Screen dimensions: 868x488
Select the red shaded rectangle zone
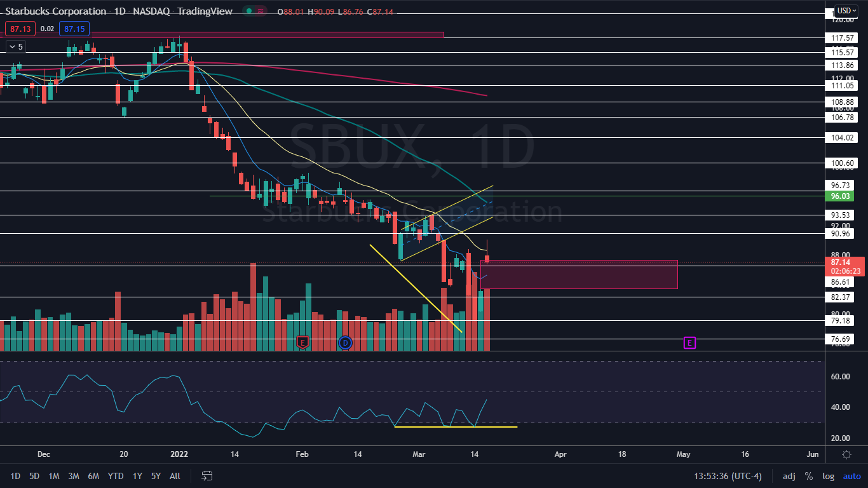tap(579, 274)
